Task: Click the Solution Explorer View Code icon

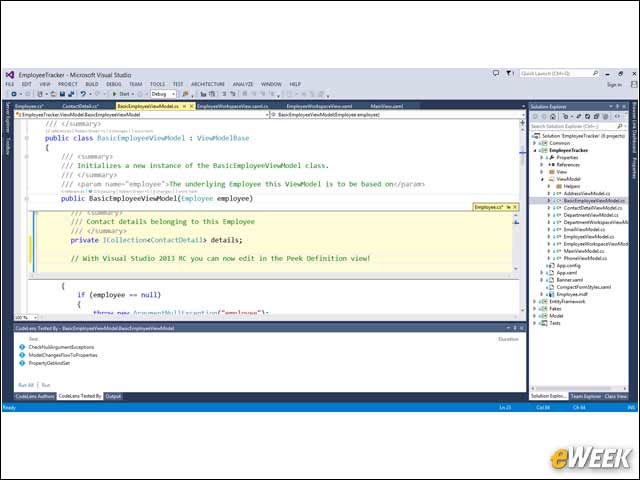Action: pyautogui.click(x=617, y=116)
